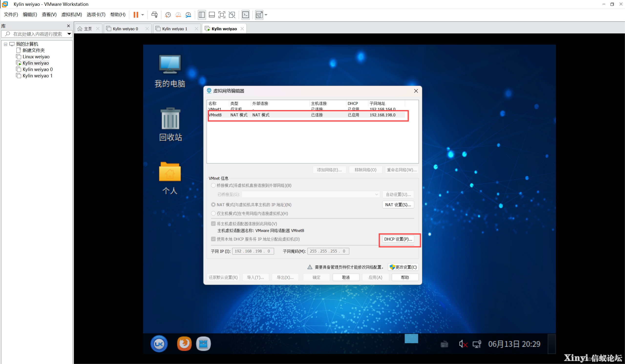The image size is (625, 364).
Task: Open the stretch mode dropdown arrow
Action: (x=266, y=15)
